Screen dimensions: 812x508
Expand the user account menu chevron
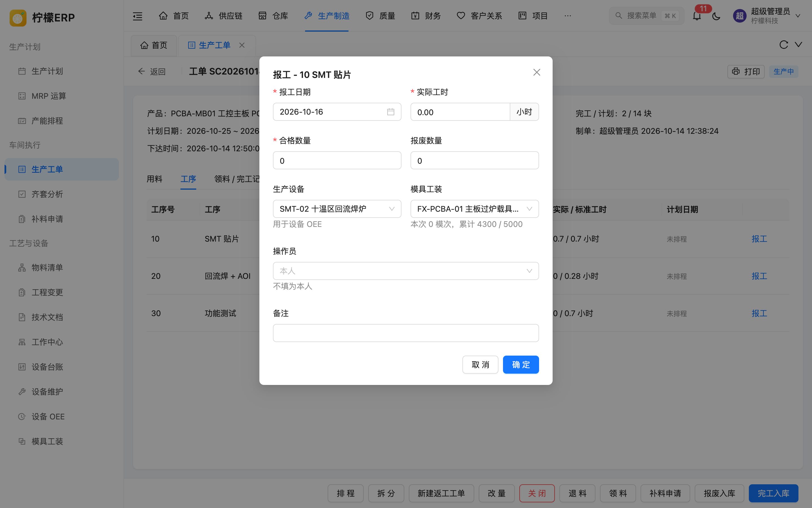coord(798,16)
